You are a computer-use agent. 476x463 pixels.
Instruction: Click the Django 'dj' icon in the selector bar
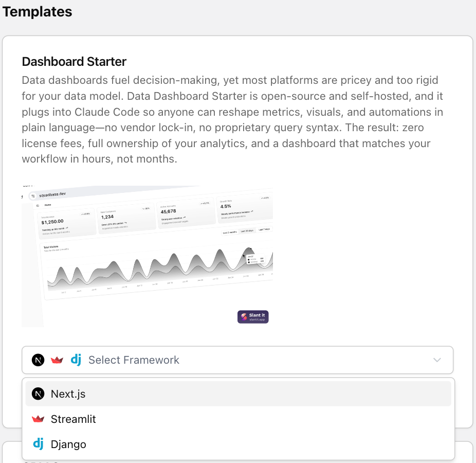pyautogui.click(x=76, y=360)
